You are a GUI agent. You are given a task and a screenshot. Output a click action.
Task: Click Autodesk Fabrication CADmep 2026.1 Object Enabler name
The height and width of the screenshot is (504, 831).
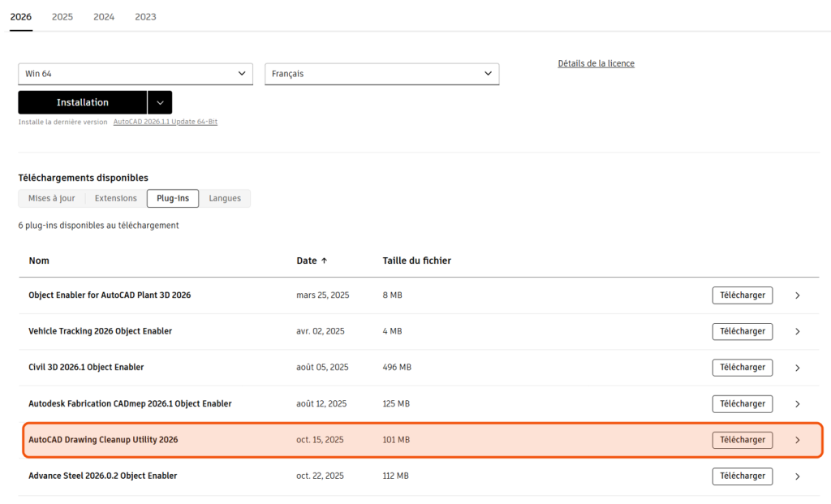(130, 404)
